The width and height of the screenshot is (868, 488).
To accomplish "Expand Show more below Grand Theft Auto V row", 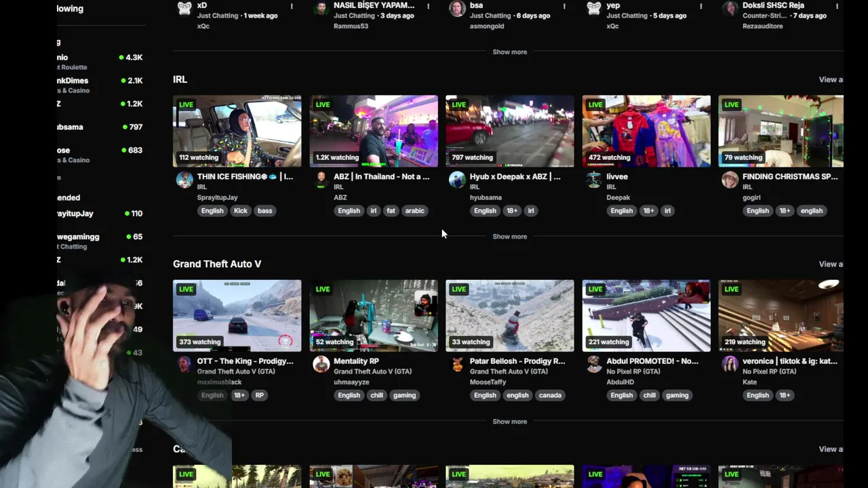I will point(509,422).
